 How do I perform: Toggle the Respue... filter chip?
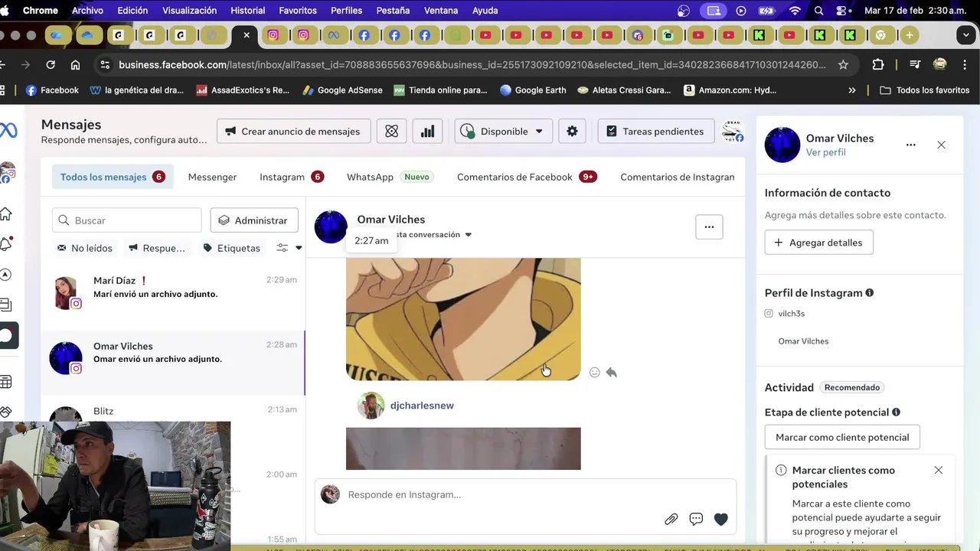click(157, 248)
